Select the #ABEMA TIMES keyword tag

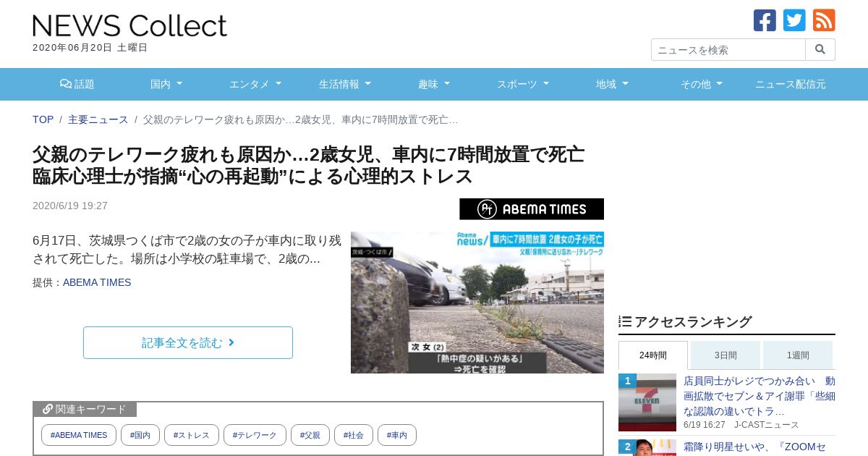tap(79, 435)
